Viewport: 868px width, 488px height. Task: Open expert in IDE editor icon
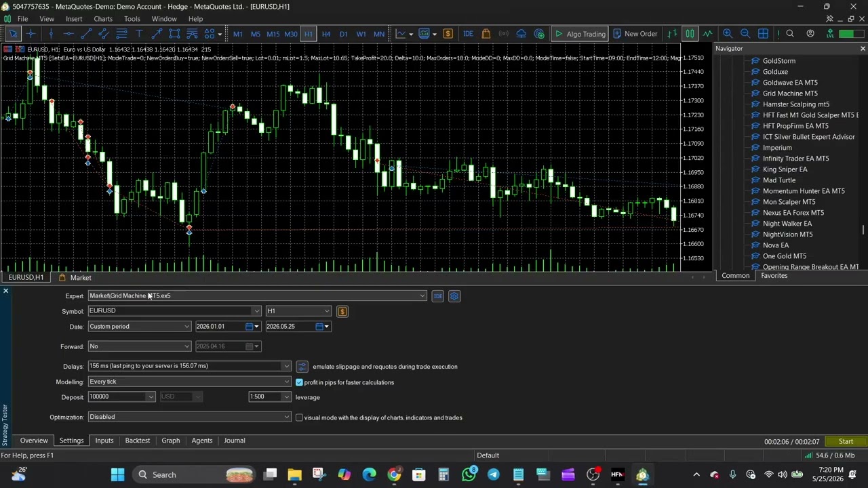point(438,296)
